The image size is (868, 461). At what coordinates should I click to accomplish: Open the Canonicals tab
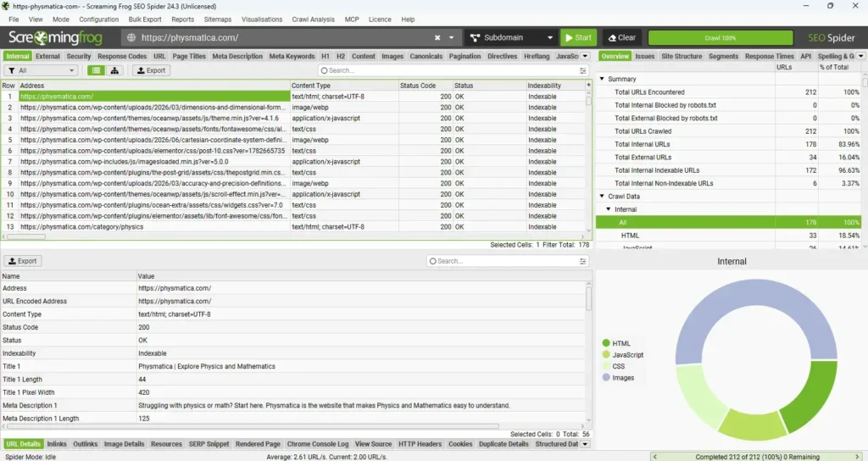pyautogui.click(x=426, y=56)
